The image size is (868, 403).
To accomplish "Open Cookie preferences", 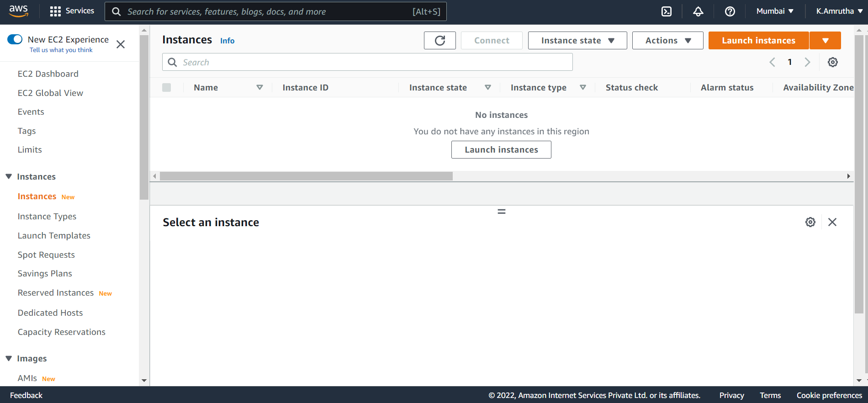I will coord(829,395).
